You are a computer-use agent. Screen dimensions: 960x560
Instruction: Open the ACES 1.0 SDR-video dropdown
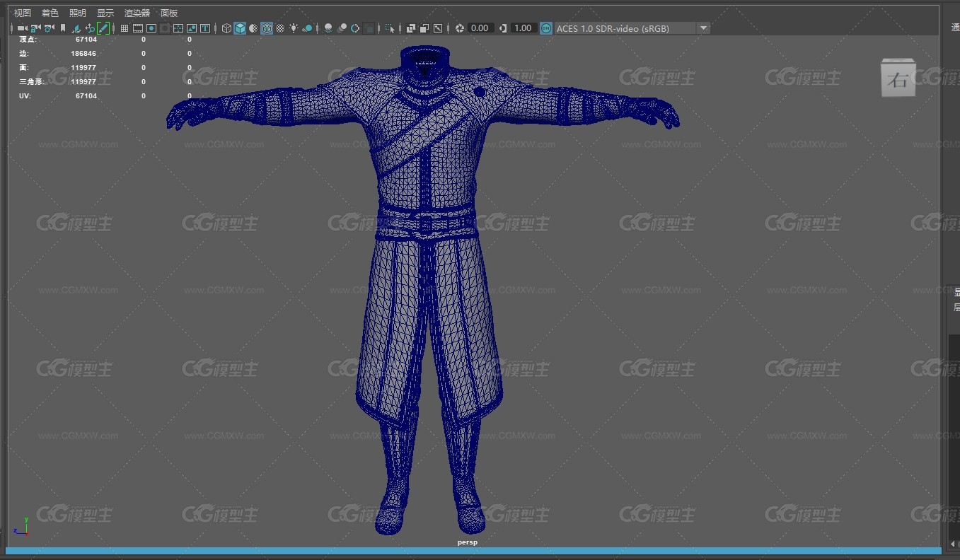632,28
